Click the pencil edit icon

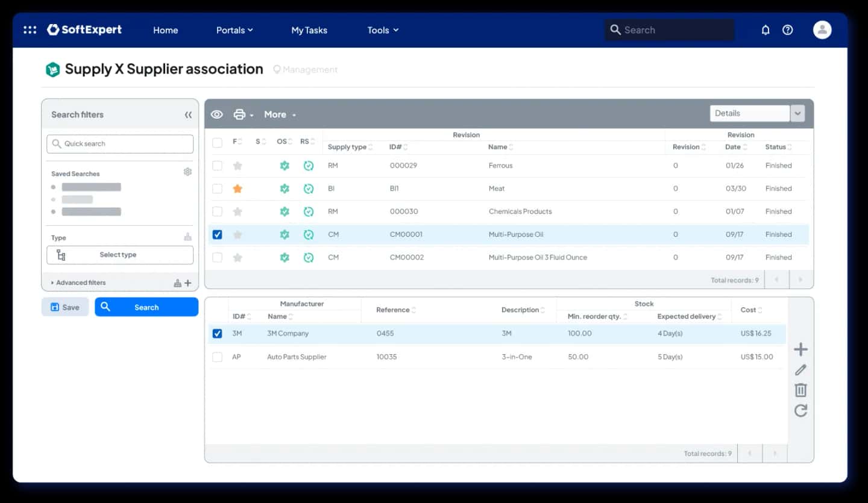point(800,370)
